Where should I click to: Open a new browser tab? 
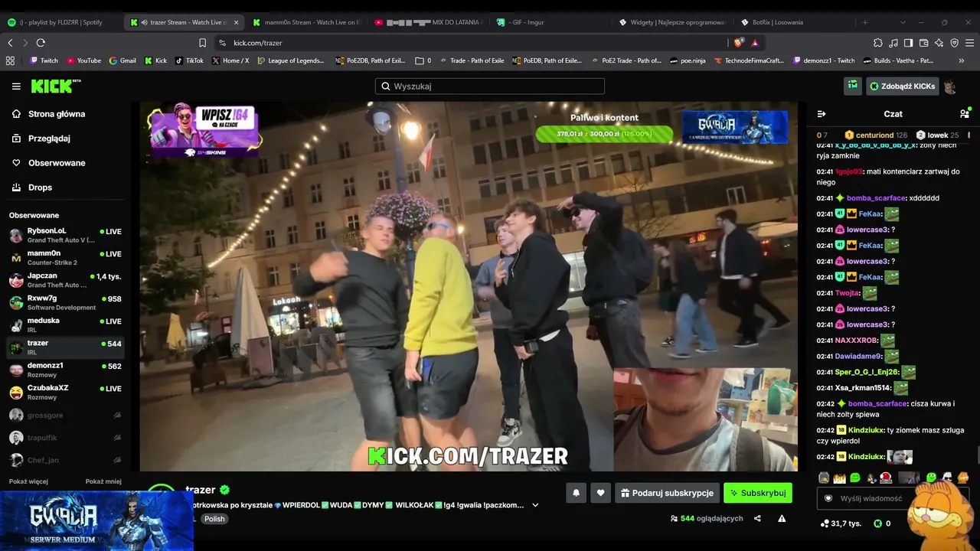pos(865,22)
